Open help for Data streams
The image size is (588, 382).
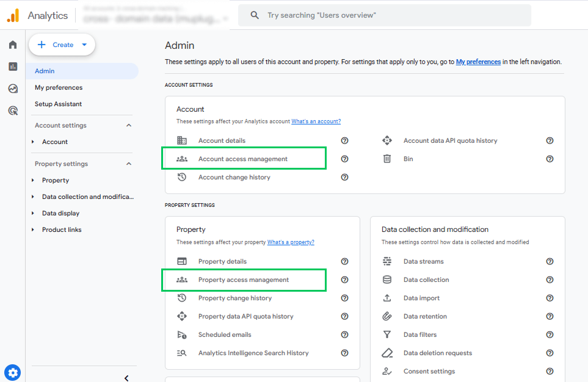[550, 261]
